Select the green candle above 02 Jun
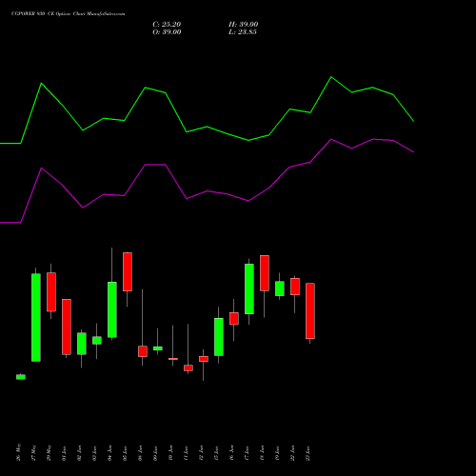 82,344
